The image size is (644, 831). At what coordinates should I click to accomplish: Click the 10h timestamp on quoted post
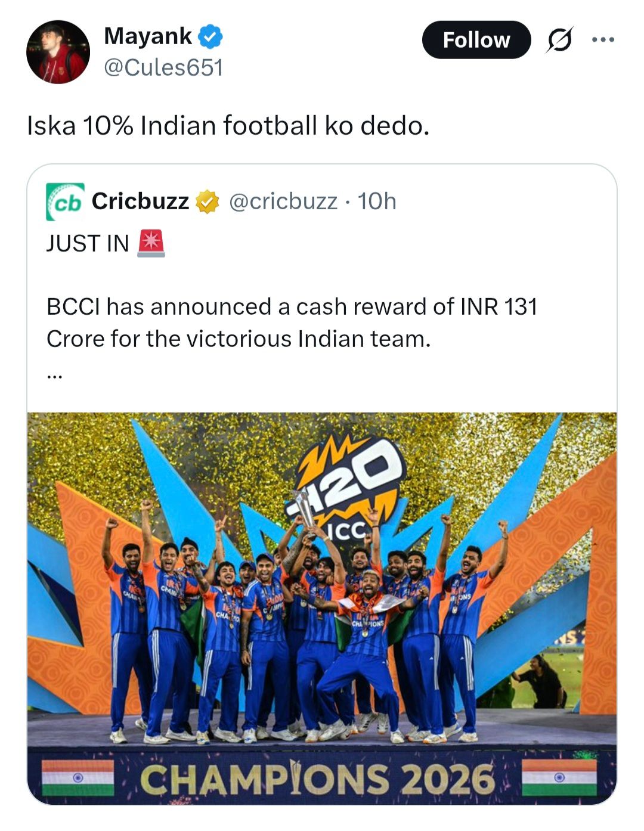377,201
